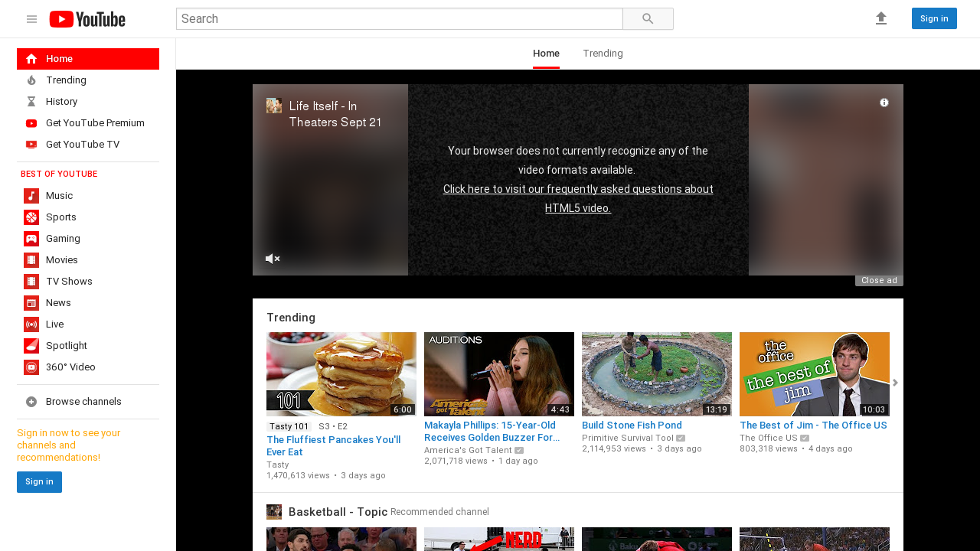Open Music in the sidebar
The image size is (980, 551).
coord(88,196)
